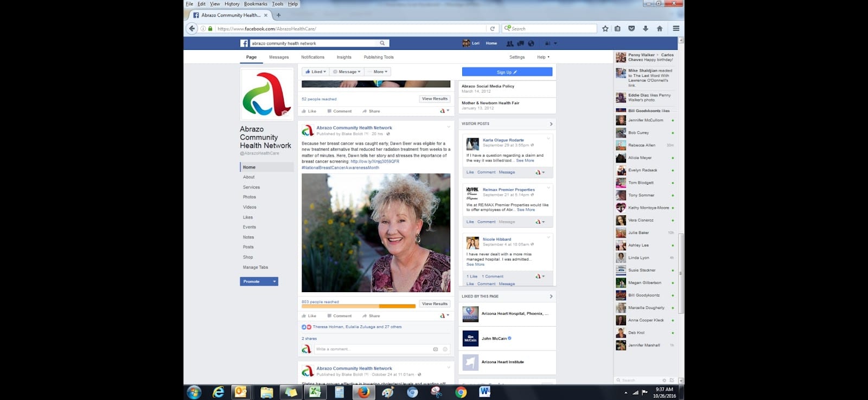868x400 pixels.
Task: Click the Facebook logo in the blue bar
Action: point(244,43)
